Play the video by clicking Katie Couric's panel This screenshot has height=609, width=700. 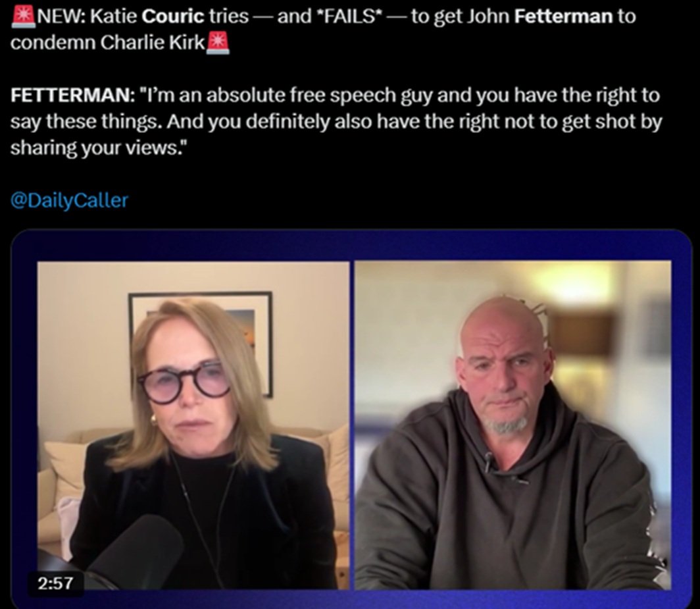[x=193, y=425]
